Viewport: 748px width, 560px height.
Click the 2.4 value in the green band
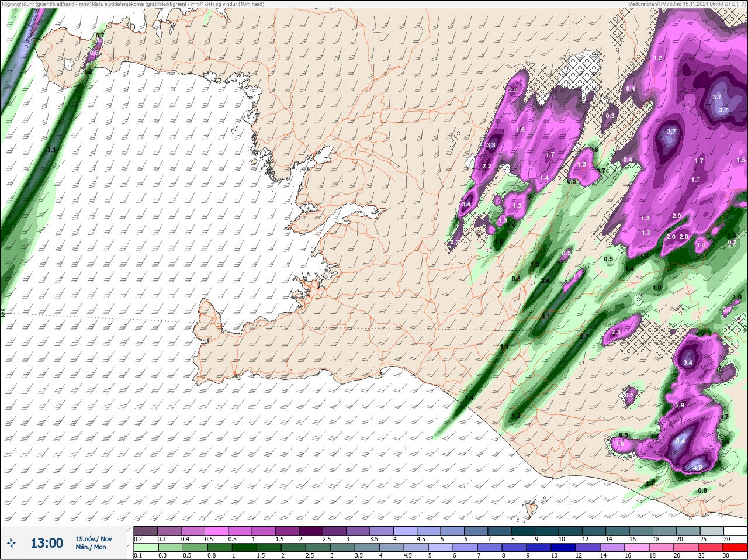(545, 281)
